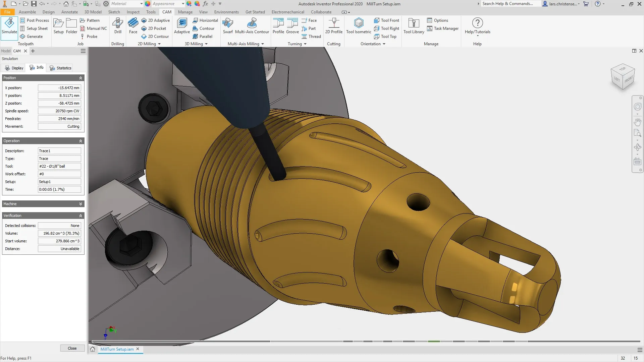Switch to the Display tab
This screenshot has width=644, height=362.
click(13, 68)
